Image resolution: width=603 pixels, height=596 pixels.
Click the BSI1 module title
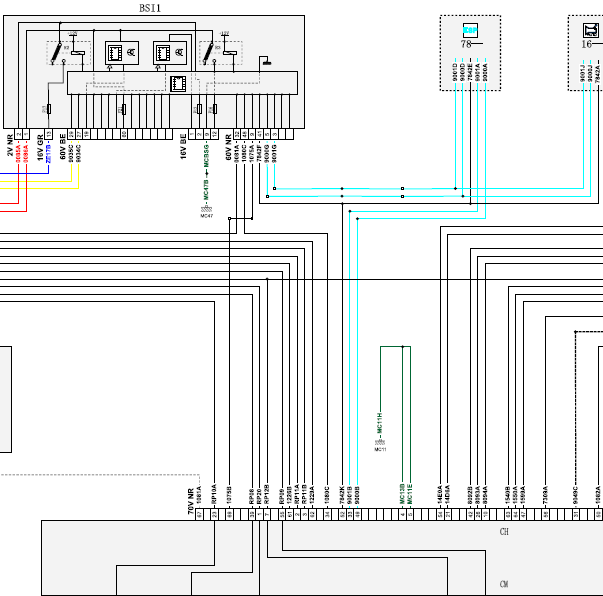tap(150, 8)
